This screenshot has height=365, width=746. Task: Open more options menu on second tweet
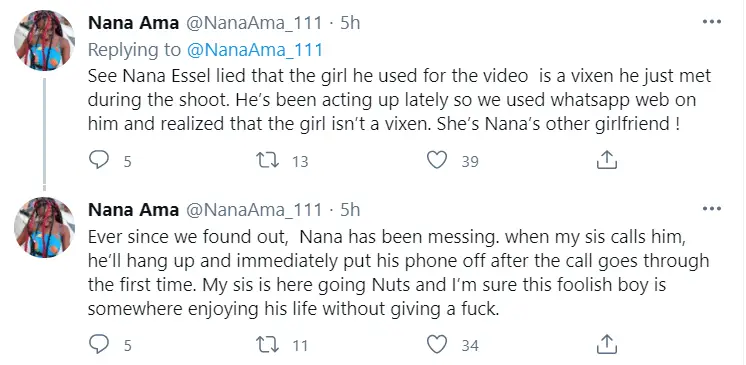[x=712, y=208]
